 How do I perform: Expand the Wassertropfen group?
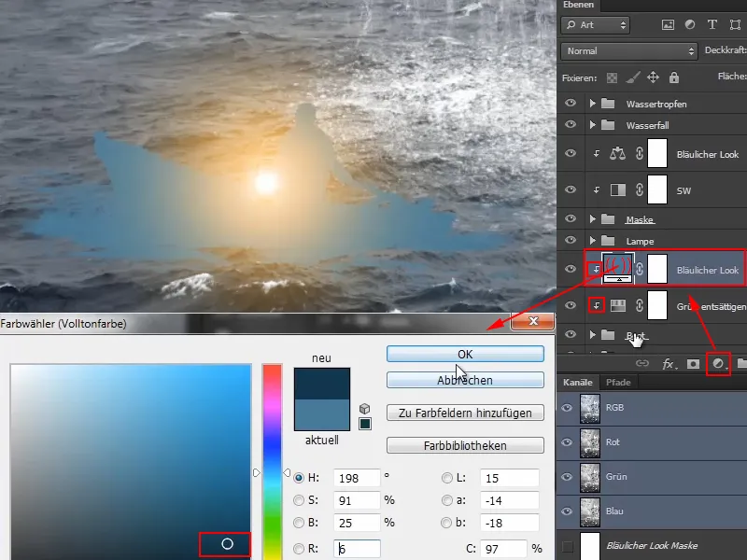coord(593,104)
